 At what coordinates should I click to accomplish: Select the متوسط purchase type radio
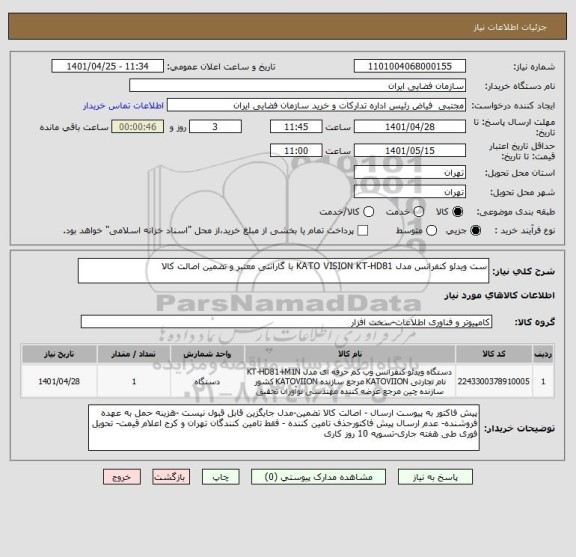[432, 231]
